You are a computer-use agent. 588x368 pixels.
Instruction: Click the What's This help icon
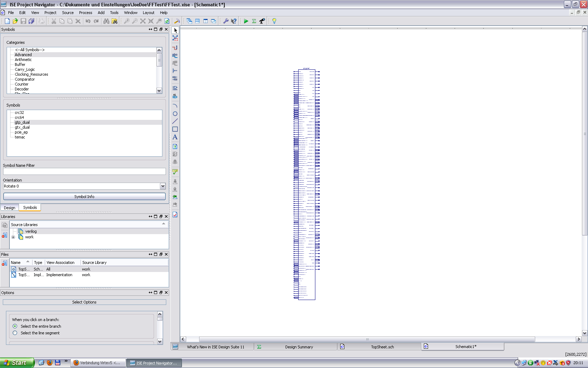click(x=234, y=21)
